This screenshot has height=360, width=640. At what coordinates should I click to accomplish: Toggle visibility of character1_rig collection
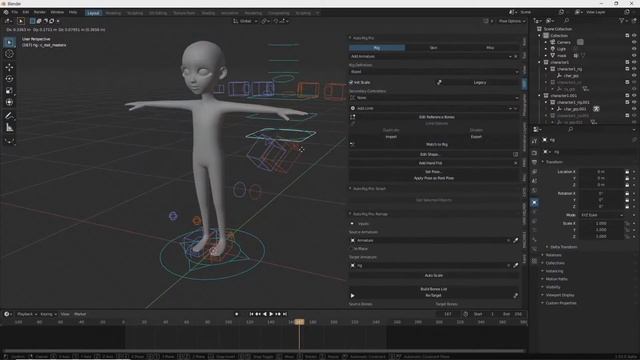pyautogui.click(x=634, y=69)
